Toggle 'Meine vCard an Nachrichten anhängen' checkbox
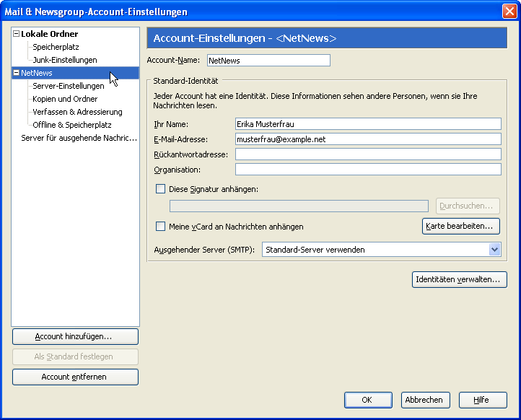This screenshot has width=521, height=420. tap(161, 227)
